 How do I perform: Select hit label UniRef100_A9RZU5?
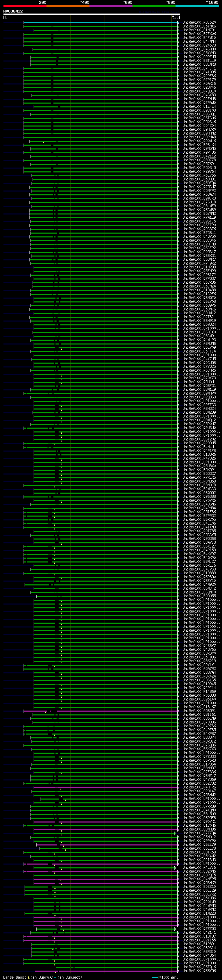(x=199, y=57)
